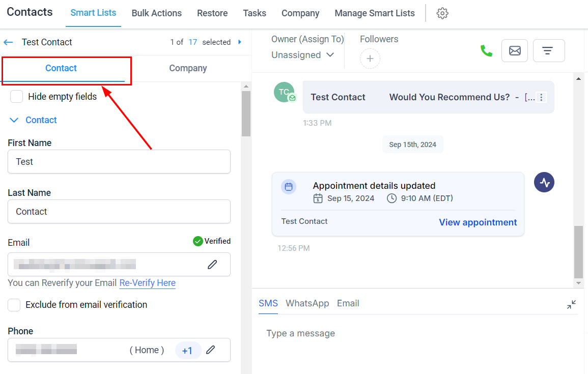Open the settings gear icon
Screen dimensions: 588x374
pos(442,14)
